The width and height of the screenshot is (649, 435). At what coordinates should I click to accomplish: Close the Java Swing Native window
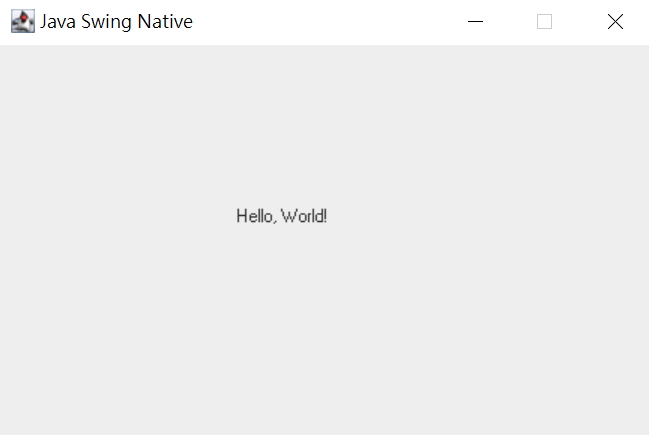[615, 22]
